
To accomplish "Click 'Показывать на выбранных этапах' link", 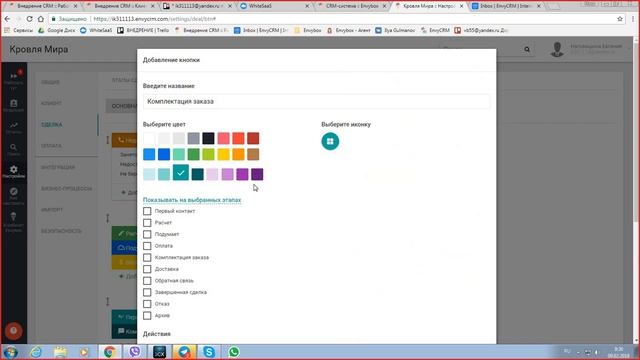I will point(192,200).
